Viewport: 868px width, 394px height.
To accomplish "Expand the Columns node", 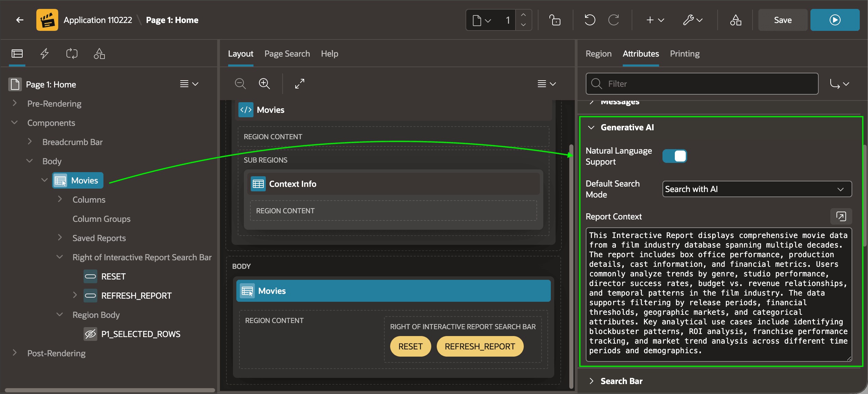I will [60, 199].
